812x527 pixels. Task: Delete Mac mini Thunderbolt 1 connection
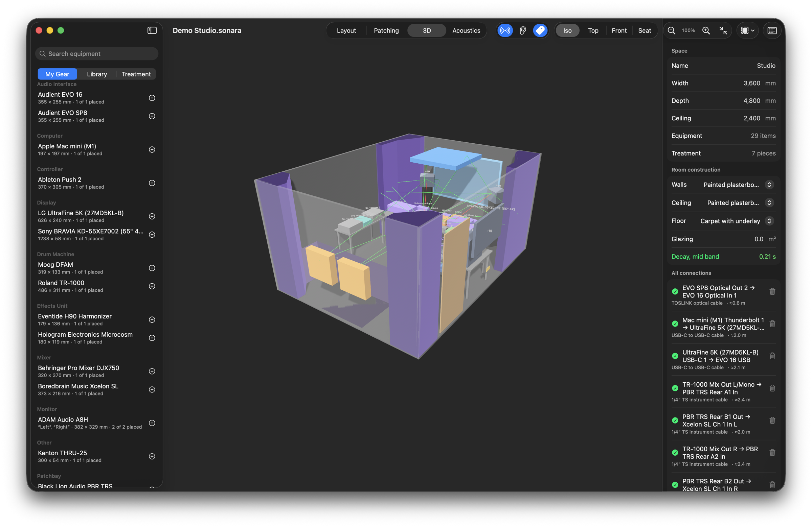pos(772,324)
